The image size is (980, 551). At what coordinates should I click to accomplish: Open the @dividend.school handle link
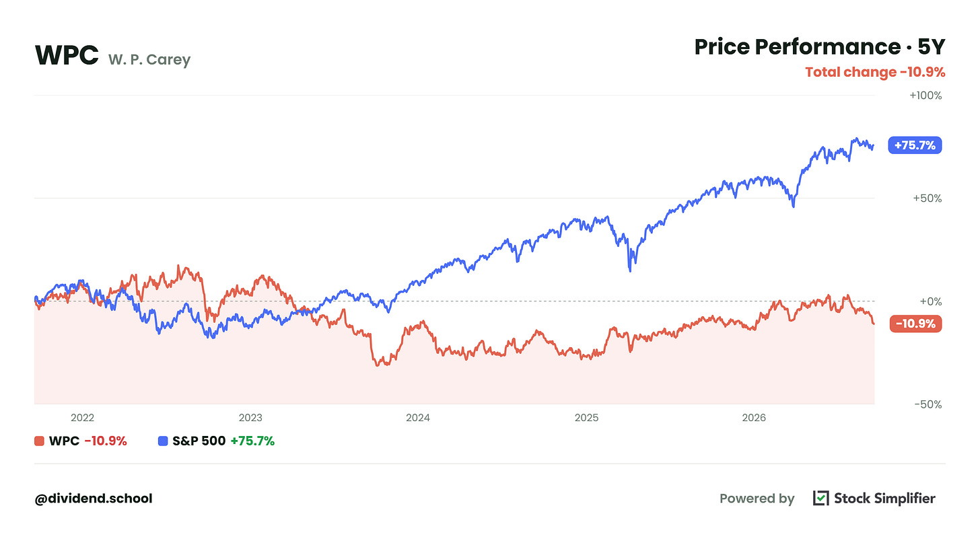[94, 499]
